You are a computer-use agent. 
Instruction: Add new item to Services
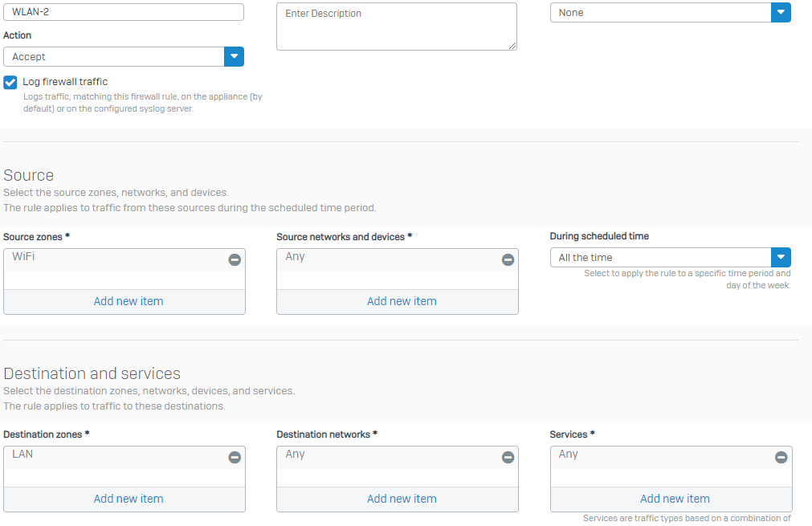click(675, 499)
